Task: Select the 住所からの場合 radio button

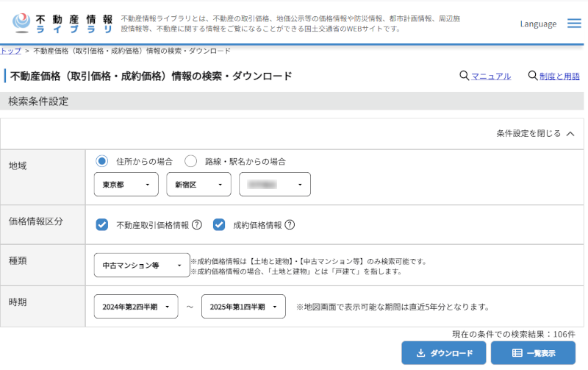Action: tap(102, 161)
